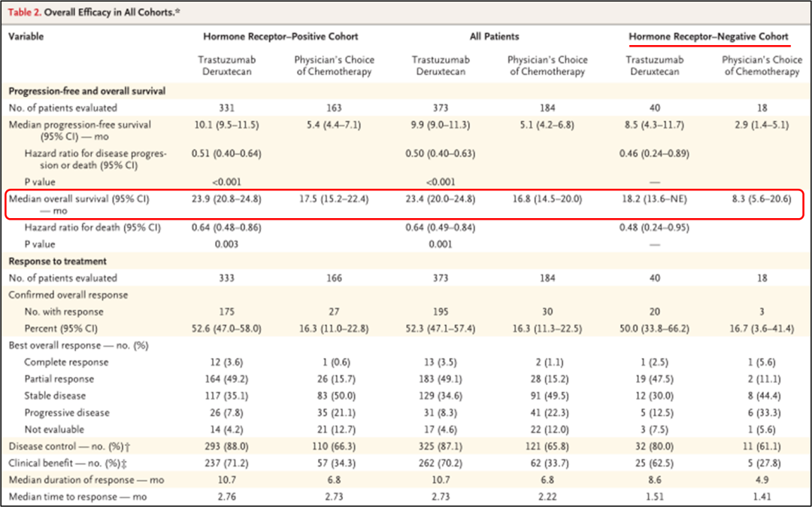Click the hazard ratio '0.64 (0.49–0.84)'
The image size is (812, 507).
tap(440, 227)
